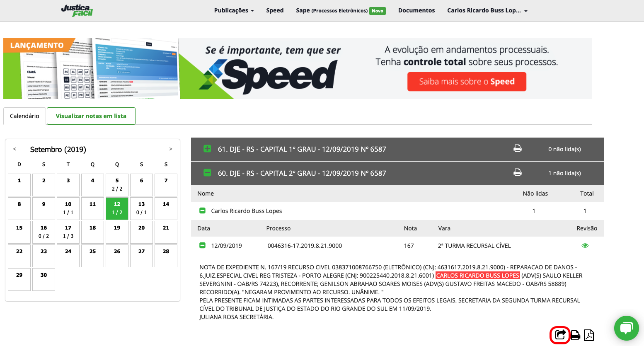
Task: Expand item 61 DJE Capital 1º Grau
Action: coord(207,149)
